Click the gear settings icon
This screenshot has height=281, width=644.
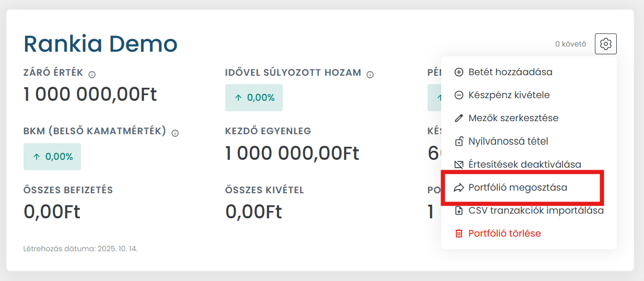click(x=606, y=44)
